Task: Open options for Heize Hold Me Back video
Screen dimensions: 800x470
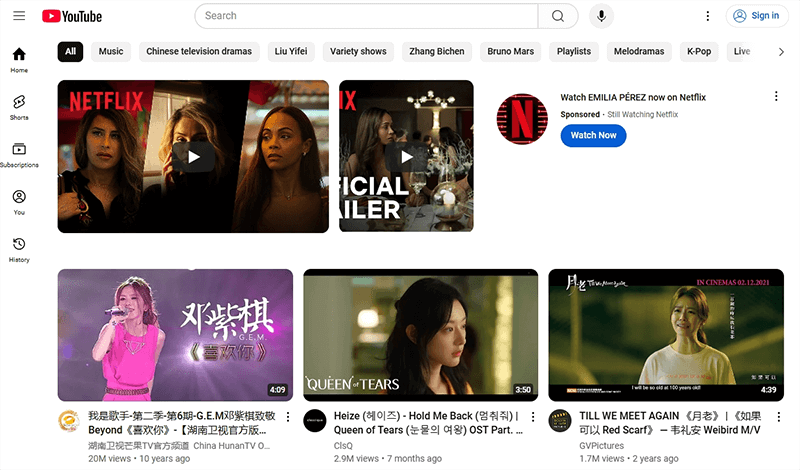Action: tap(533, 417)
